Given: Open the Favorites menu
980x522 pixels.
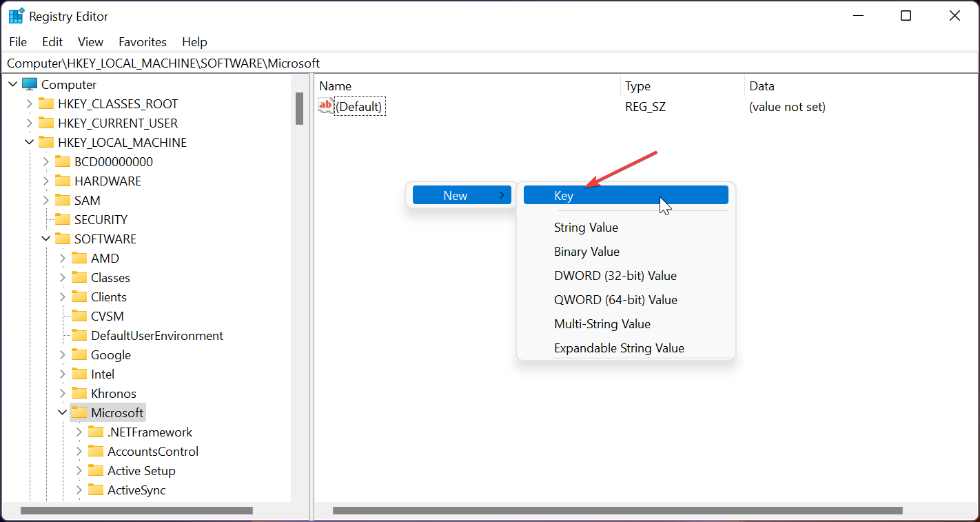Looking at the screenshot, I should pyautogui.click(x=142, y=42).
